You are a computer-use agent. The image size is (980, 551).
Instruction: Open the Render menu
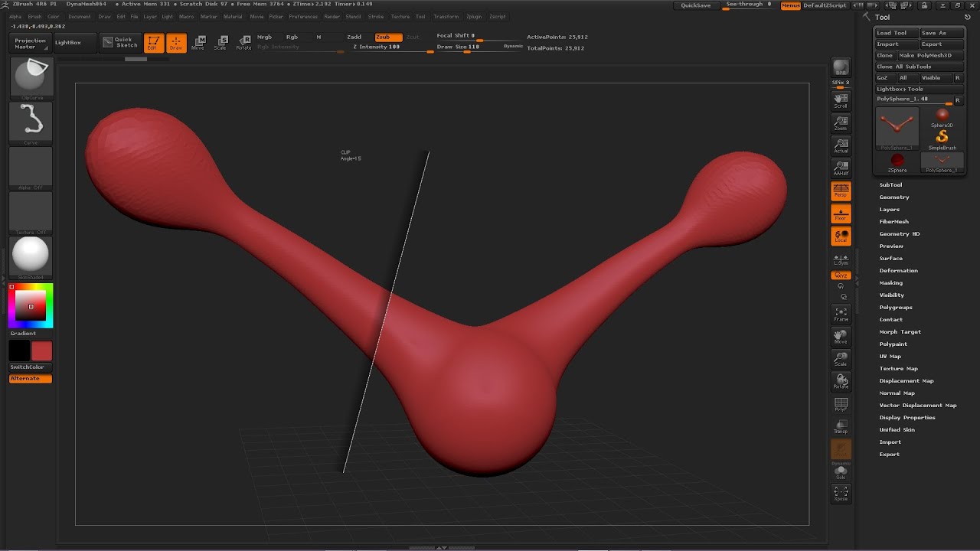click(332, 16)
